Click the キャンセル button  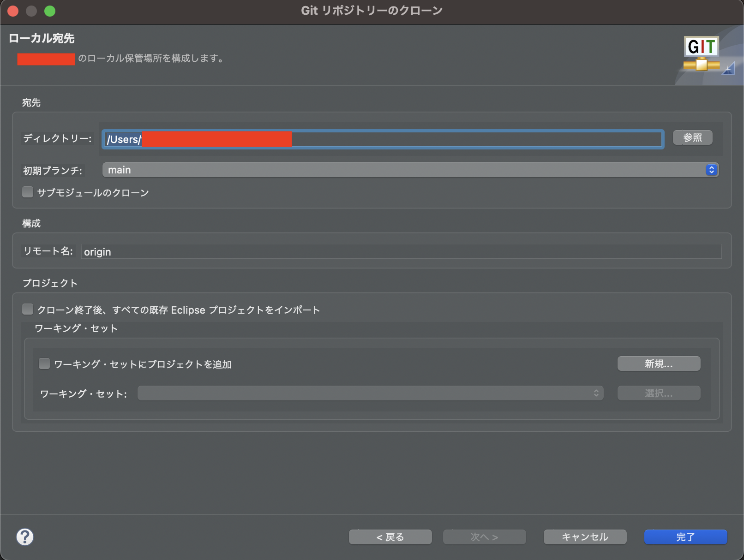[585, 536]
